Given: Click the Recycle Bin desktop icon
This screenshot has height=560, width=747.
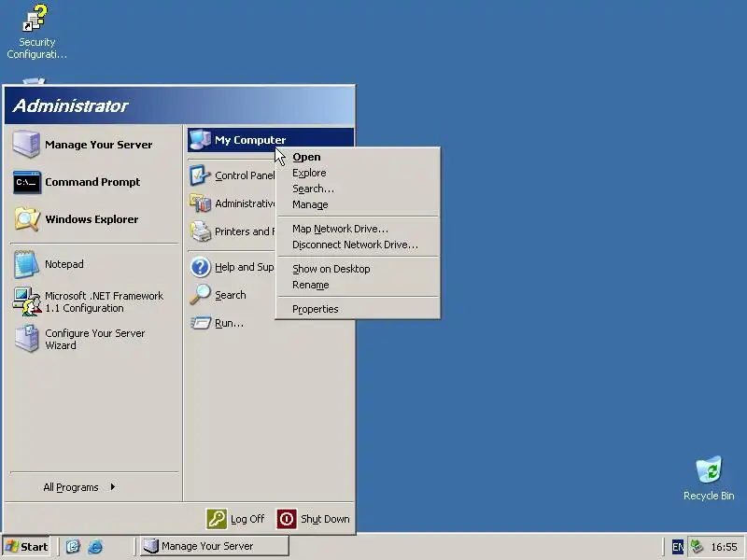Looking at the screenshot, I should click(x=709, y=469).
